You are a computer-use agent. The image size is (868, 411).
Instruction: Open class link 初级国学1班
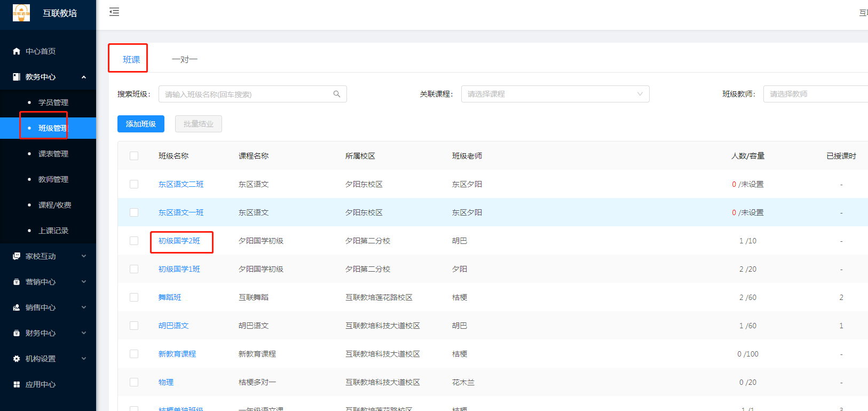(179, 269)
